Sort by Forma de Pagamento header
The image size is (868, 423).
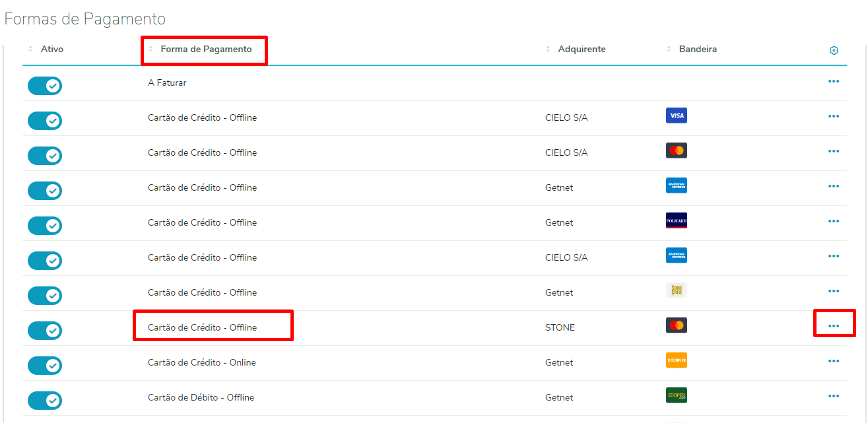click(x=206, y=49)
